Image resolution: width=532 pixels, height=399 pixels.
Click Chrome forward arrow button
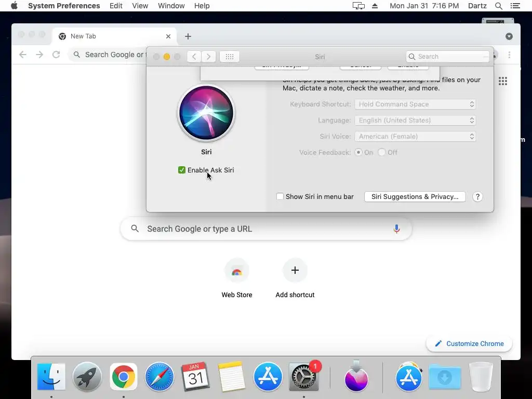tap(39, 55)
